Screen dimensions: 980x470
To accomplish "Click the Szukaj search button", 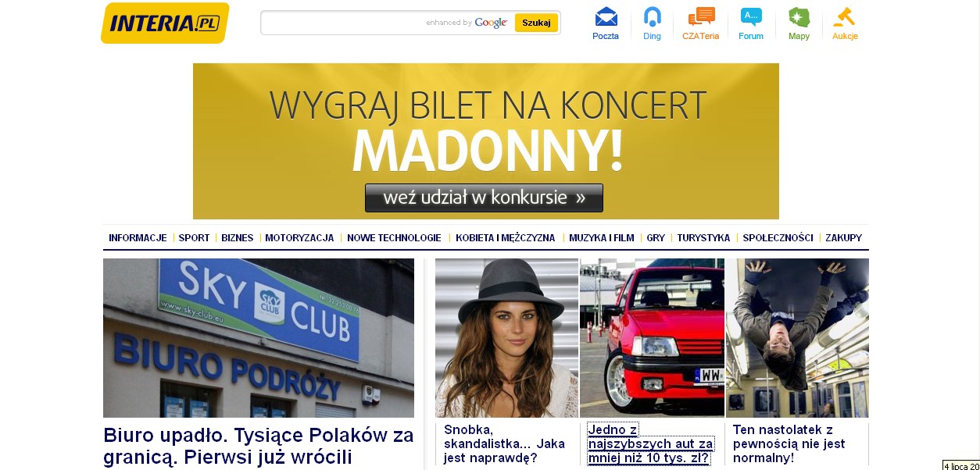I will tap(536, 23).
